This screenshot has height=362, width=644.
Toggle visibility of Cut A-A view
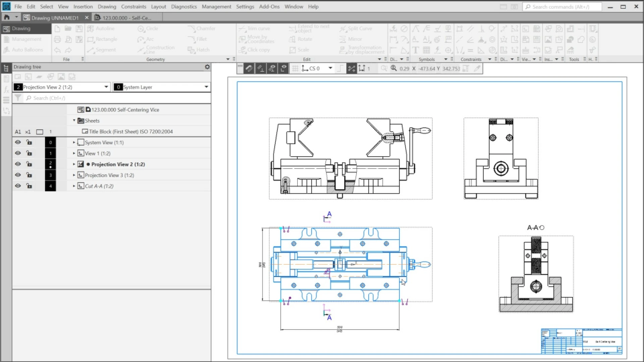coord(18,186)
